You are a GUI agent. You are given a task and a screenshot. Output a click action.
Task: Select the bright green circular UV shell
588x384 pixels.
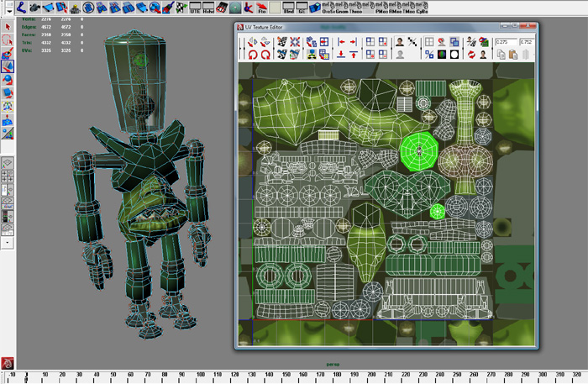pos(419,151)
